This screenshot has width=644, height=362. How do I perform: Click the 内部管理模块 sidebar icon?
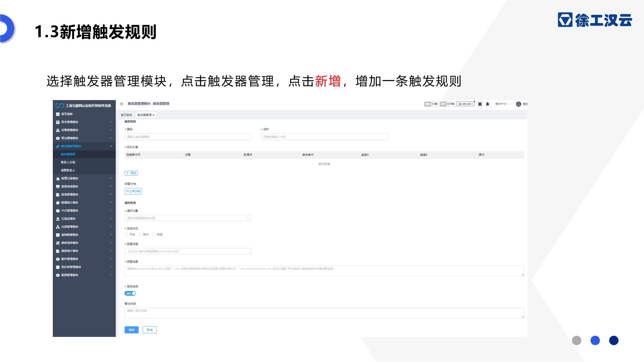tap(58, 227)
